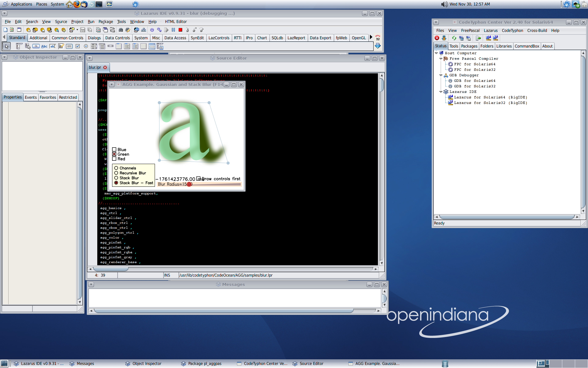Click the trash-bin icon in CodeTyphon toolbar
Image resolution: width=588 pixels, height=368 pixels.
[461, 38]
